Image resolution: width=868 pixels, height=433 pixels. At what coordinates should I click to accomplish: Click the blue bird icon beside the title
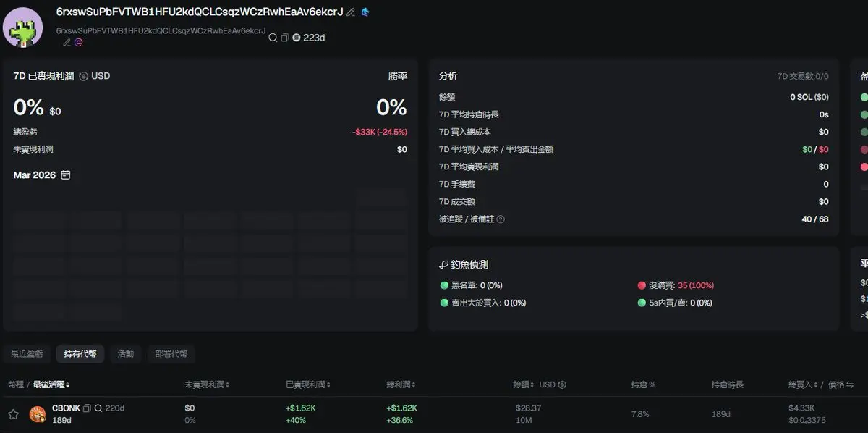click(x=365, y=12)
